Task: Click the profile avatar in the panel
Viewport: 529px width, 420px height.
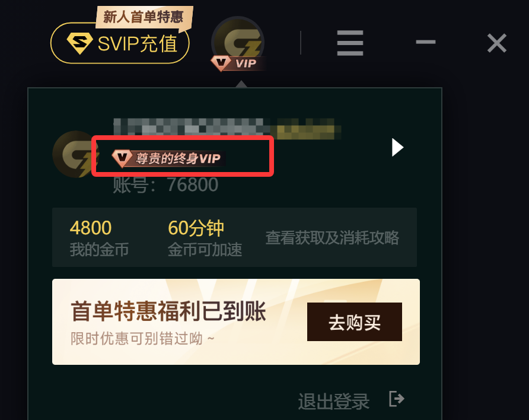Action: [x=75, y=154]
